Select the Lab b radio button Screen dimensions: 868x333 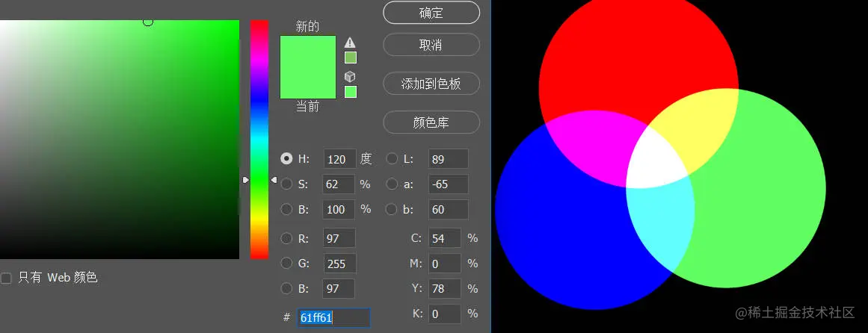coord(391,209)
